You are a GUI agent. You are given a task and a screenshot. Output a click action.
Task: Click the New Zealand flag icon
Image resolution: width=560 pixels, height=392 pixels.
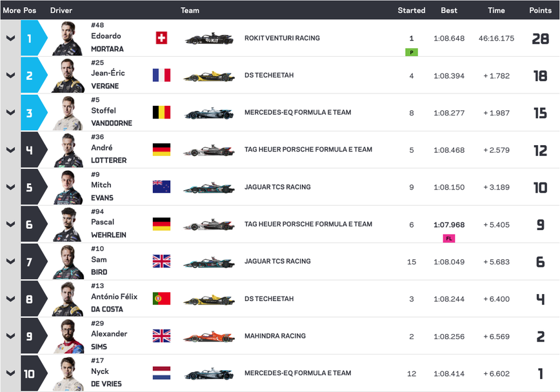point(161,187)
